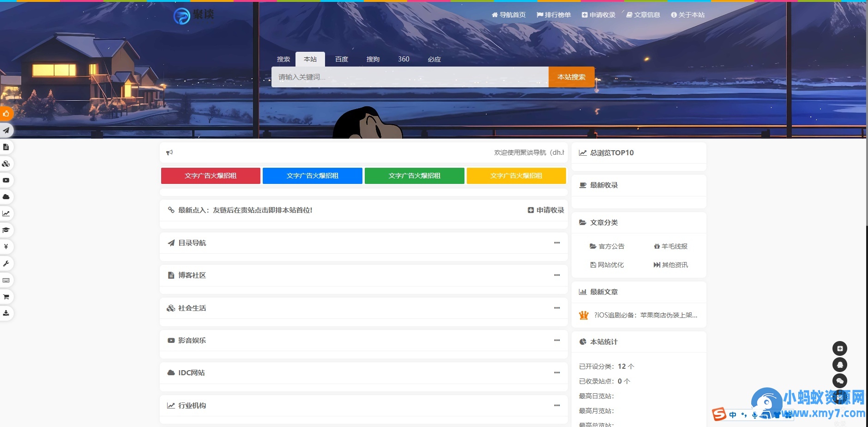868x427 pixels.
Task: Select the shopping cart icon in sidebar
Action: tap(6, 297)
